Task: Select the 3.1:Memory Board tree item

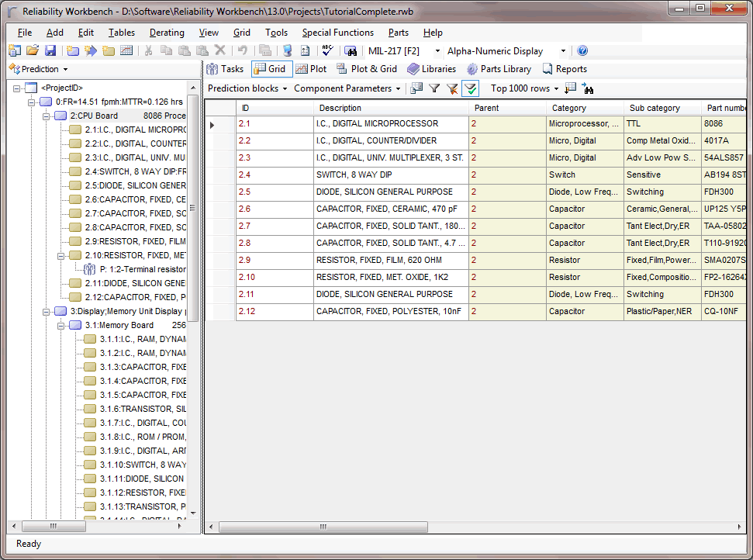Action: 119,325
